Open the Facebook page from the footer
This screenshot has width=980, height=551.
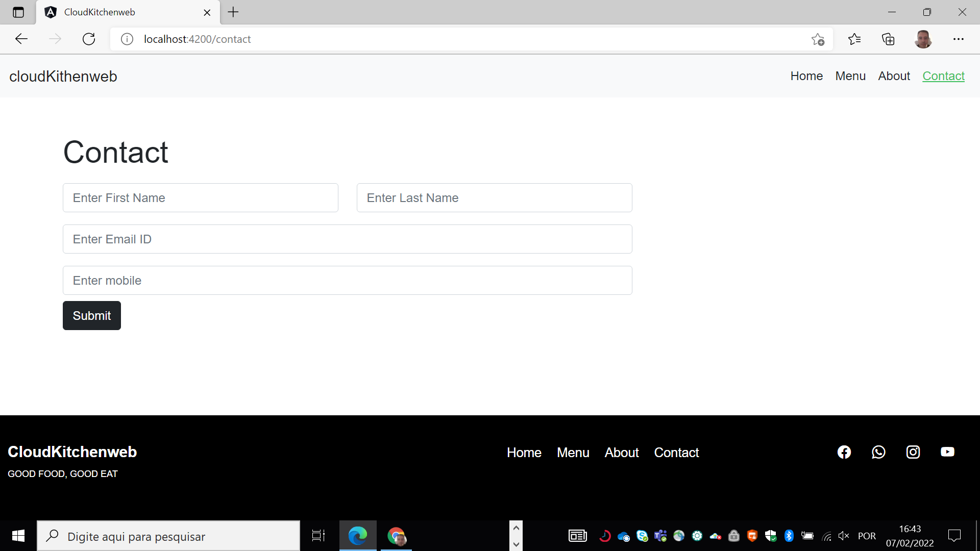(844, 452)
